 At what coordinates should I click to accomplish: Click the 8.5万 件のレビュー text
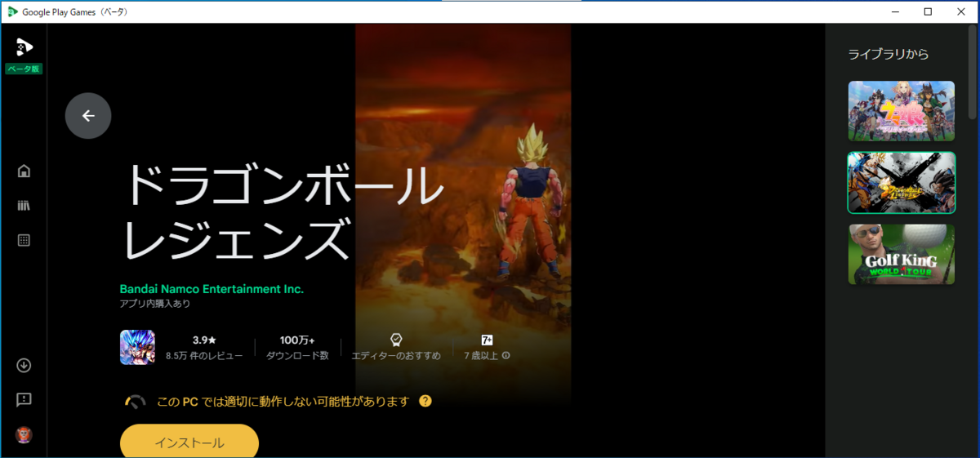pyautogui.click(x=204, y=356)
